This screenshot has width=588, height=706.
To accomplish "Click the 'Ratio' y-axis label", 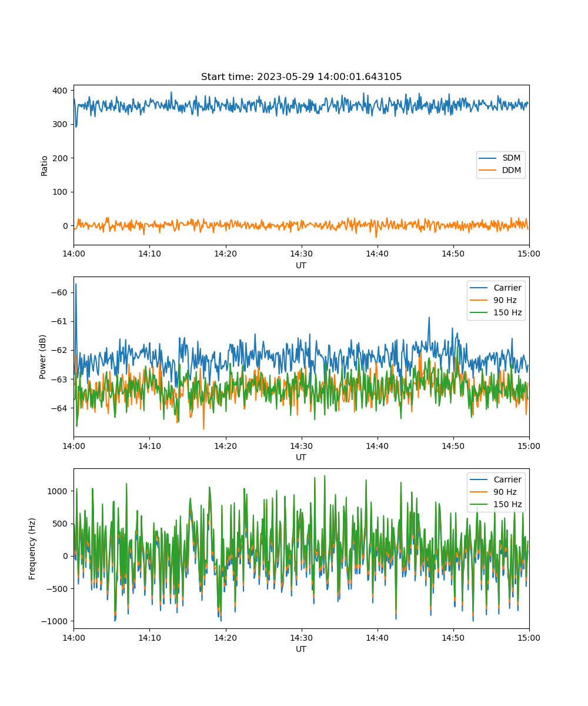I will point(45,165).
